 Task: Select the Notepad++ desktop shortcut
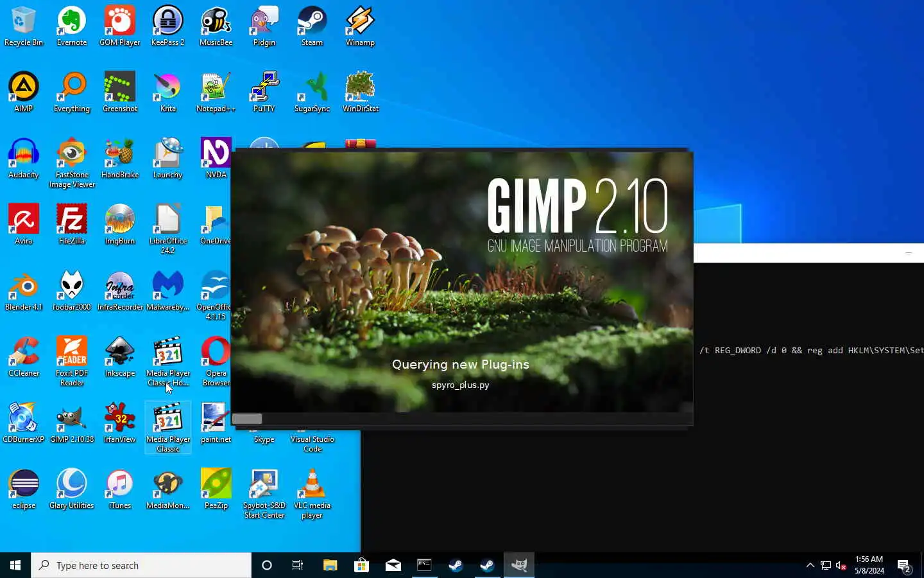click(x=216, y=92)
